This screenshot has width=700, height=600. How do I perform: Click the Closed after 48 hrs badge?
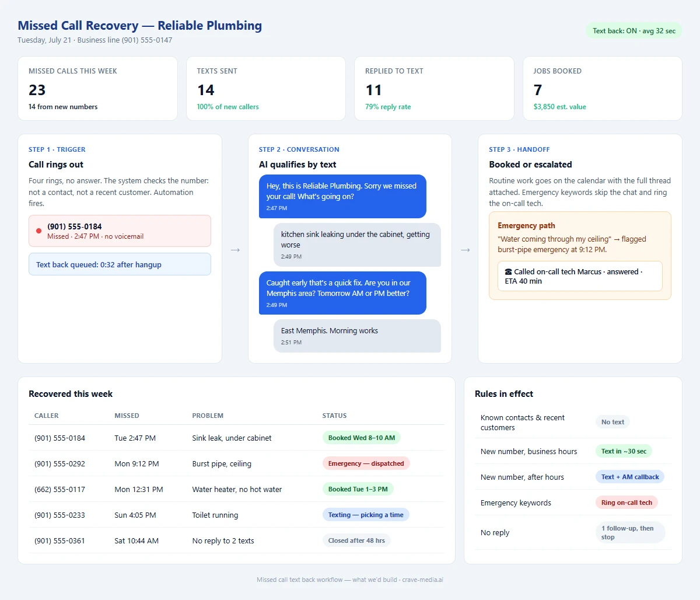(356, 540)
